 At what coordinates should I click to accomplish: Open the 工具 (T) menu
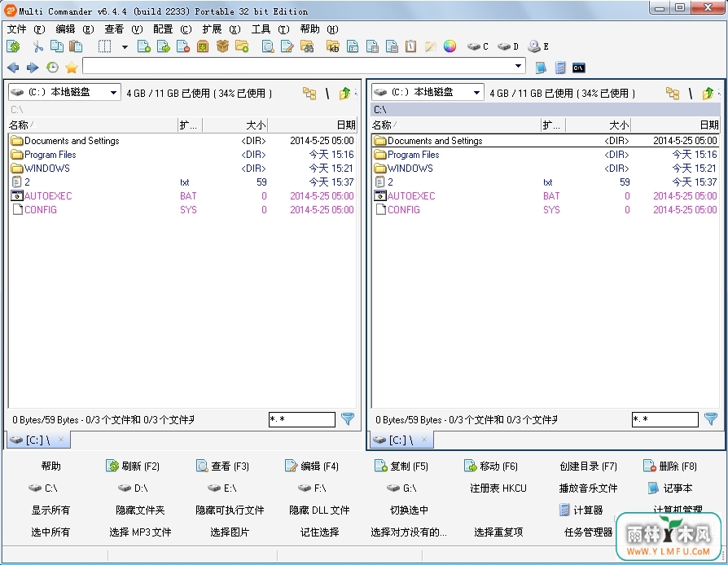point(270,29)
